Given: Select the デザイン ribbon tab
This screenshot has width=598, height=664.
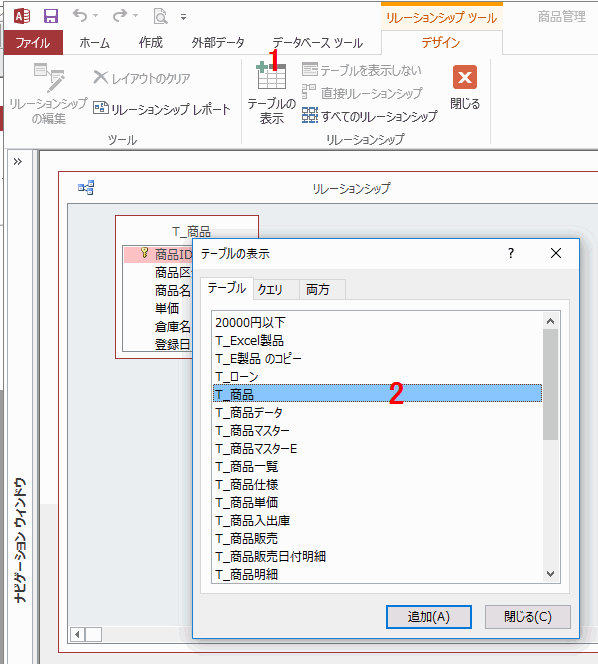Looking at the screenshot, I should [x=441, y=42].
